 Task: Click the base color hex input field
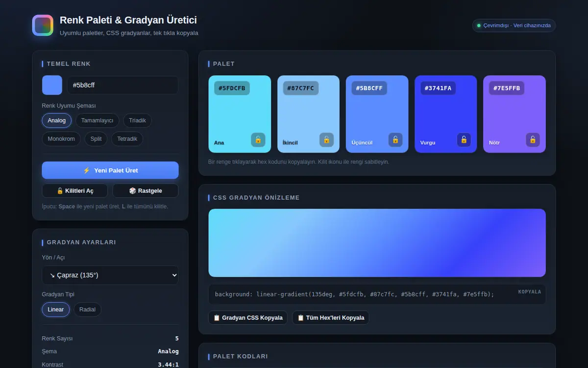click(x=122, y=85)
